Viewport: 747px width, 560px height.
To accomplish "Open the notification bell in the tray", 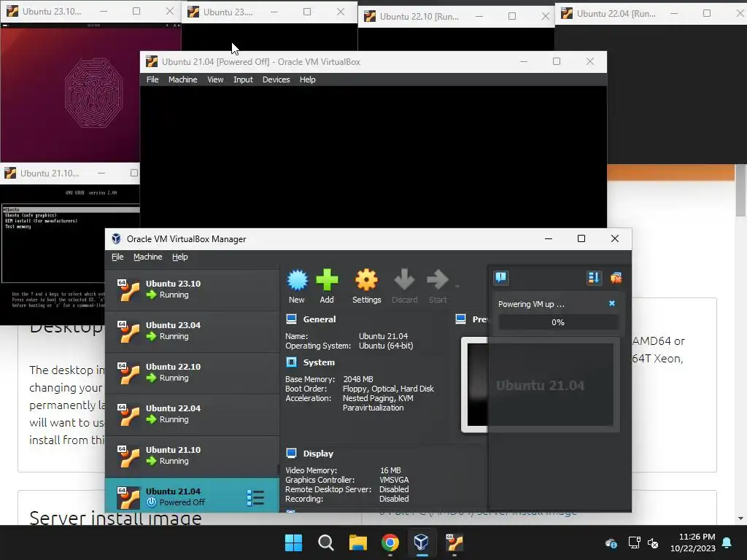I will [x=727, y=542].
